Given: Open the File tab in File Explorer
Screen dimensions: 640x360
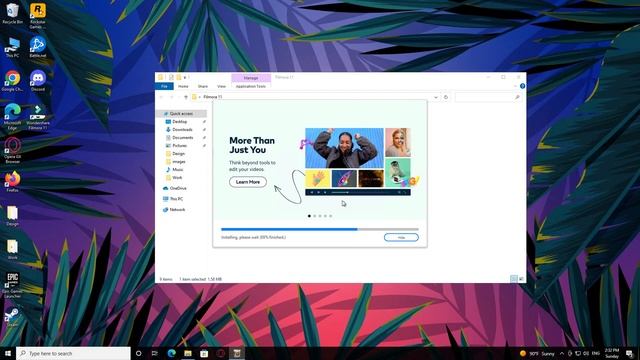Looking at the screenshot, I should (x=164, y=86).
